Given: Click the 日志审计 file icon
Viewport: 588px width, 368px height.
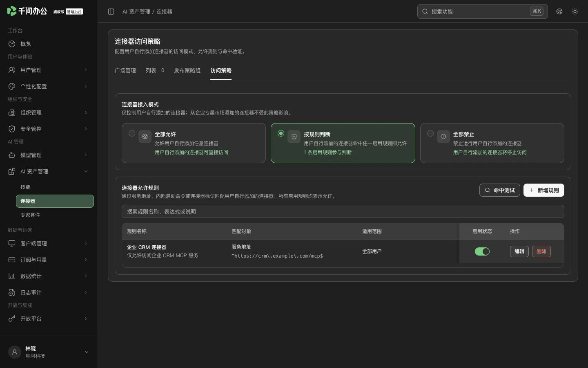Looking at the screenshot, I should 12,292.
